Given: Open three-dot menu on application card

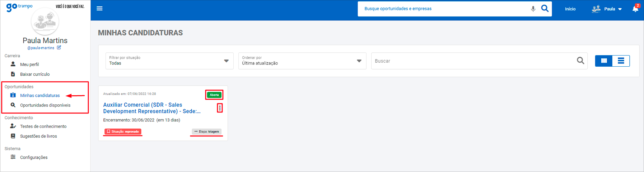Looking at the screenshot, I should click(x=220, y=108).
